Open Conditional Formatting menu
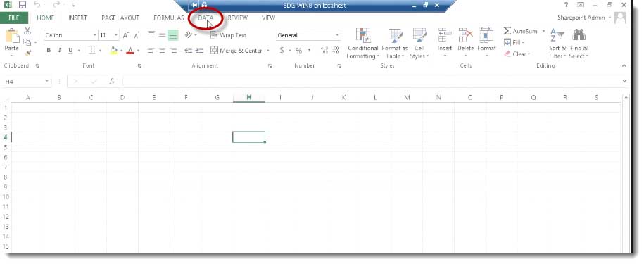The image size is (644, 264). click(362, 44)
